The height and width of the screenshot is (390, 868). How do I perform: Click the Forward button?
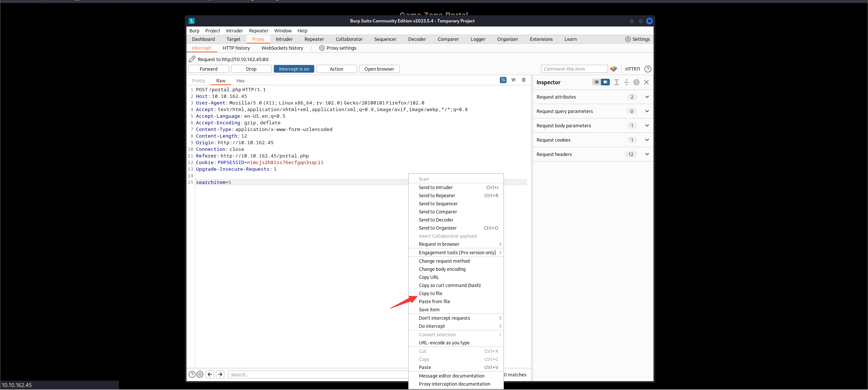[x=209, y=69]
